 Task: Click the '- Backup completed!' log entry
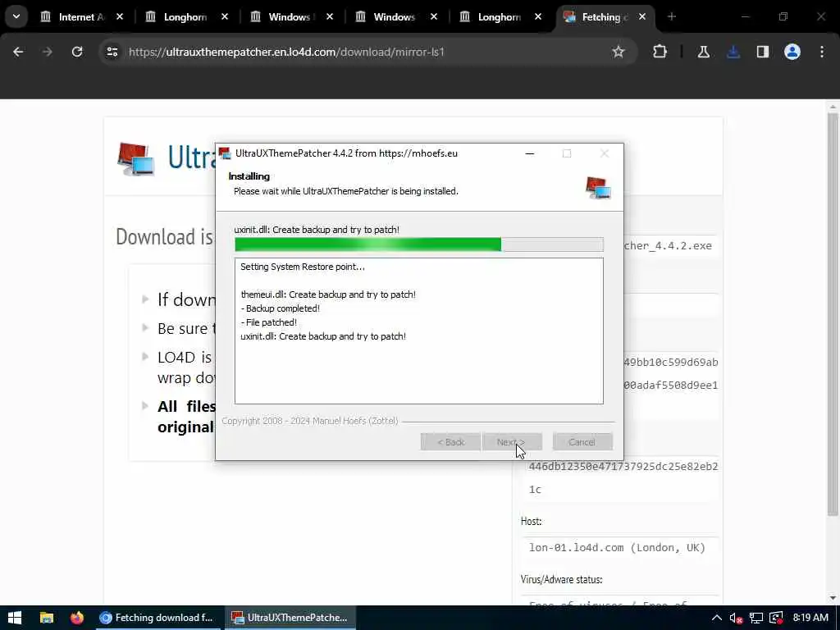coord(281,308)
